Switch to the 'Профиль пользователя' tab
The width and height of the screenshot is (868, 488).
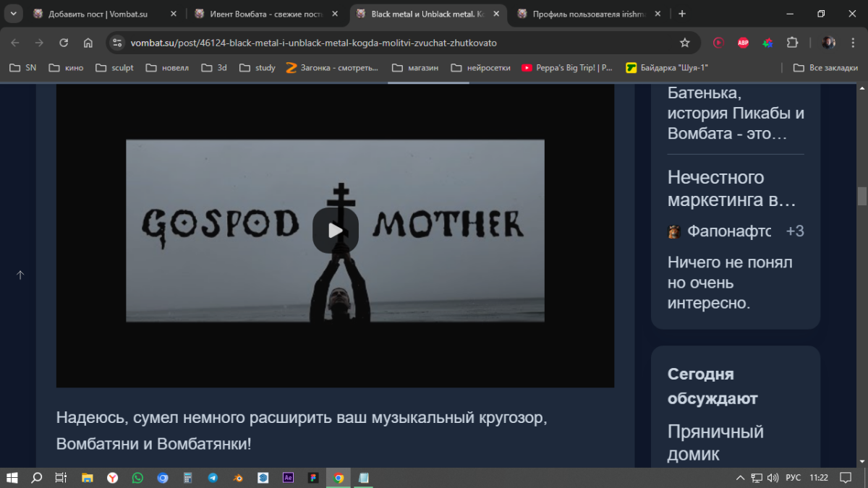click(582, 14)
